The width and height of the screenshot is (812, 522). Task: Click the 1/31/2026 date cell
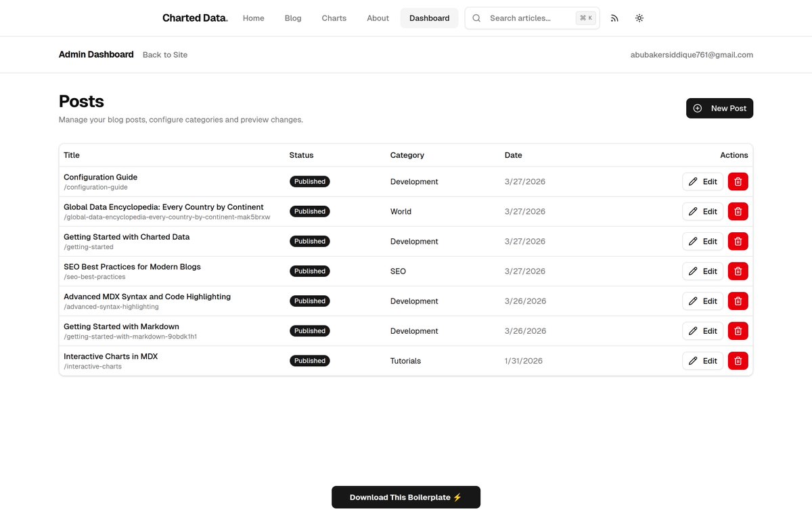(524, 361)
